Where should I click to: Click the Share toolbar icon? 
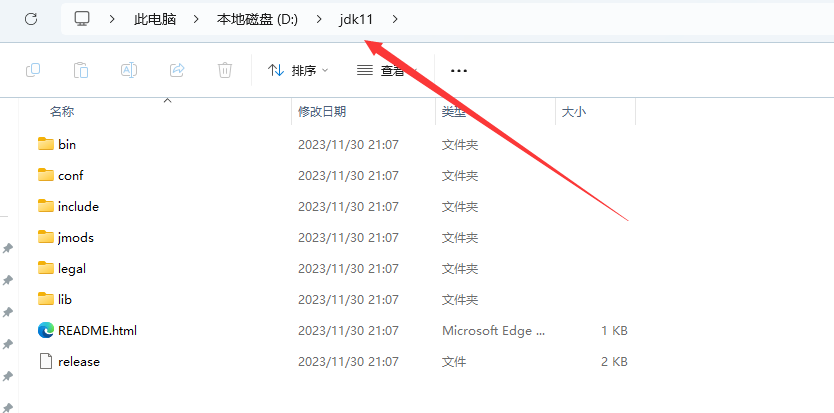point(177,70)
